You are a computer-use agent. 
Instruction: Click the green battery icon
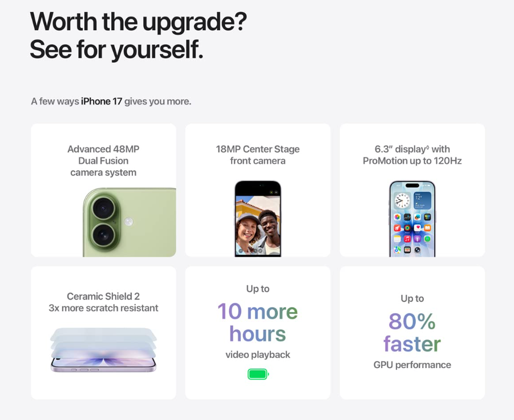[x=258, y=374]
